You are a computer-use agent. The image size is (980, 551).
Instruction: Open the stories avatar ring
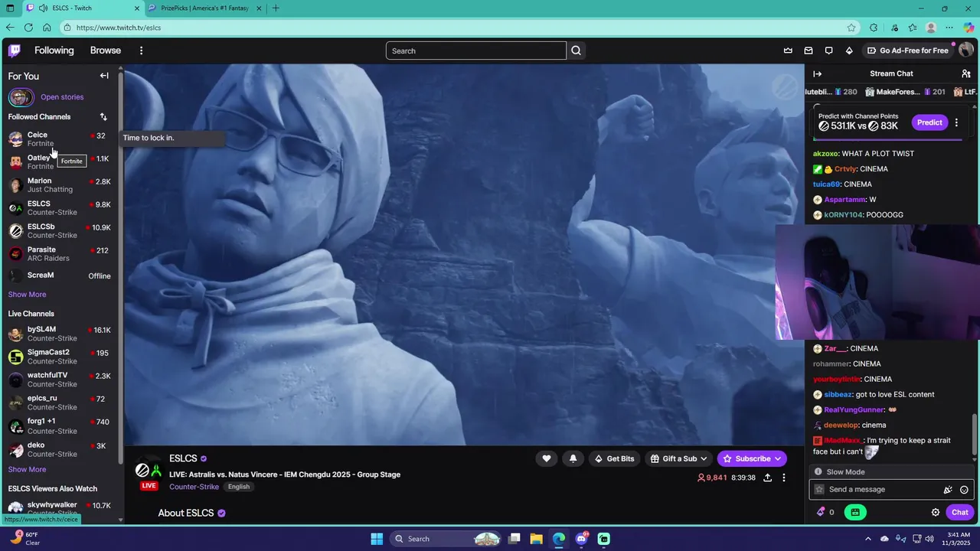point(21,97)
